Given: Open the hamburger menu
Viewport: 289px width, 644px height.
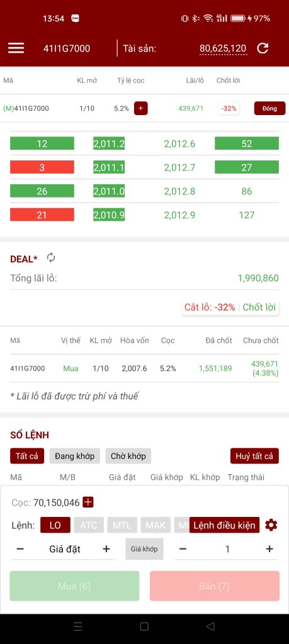Looking at the screenshot, I should [16, 48].
